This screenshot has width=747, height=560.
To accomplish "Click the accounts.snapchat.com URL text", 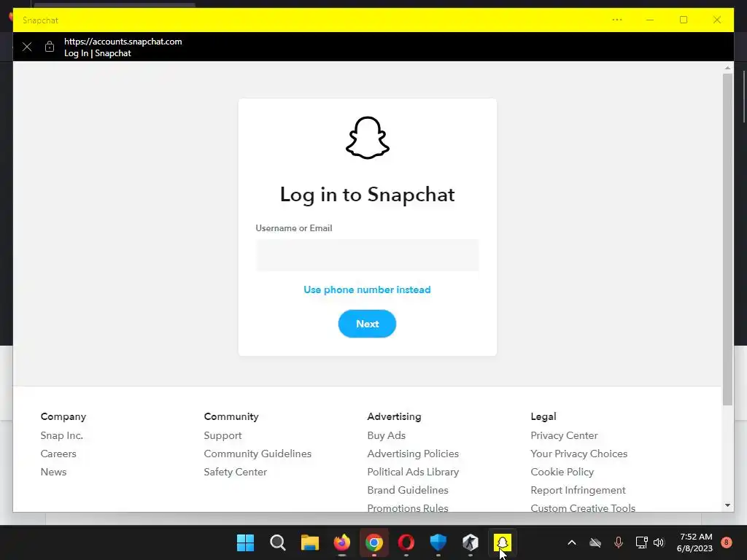I will coord(123,42).
